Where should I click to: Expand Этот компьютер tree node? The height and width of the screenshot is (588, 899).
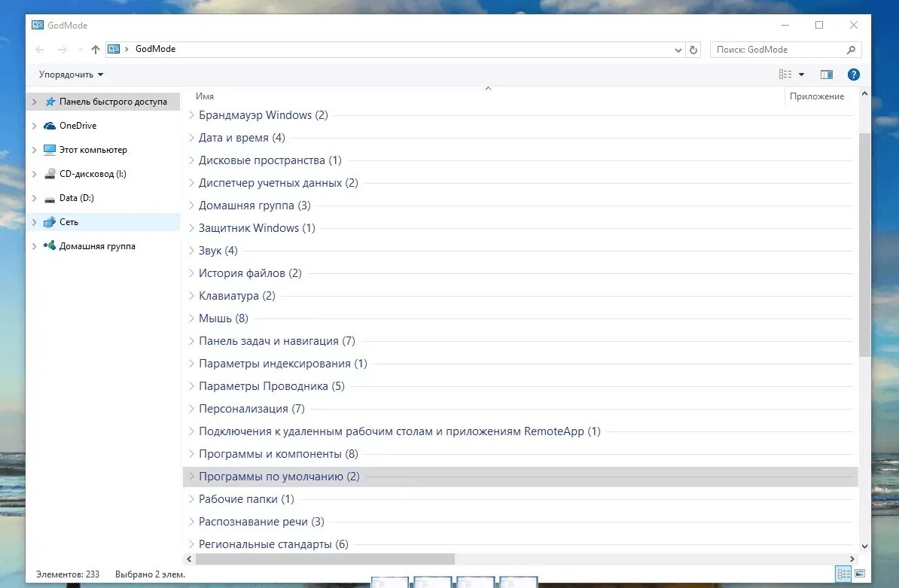click(x=35, y=150)
